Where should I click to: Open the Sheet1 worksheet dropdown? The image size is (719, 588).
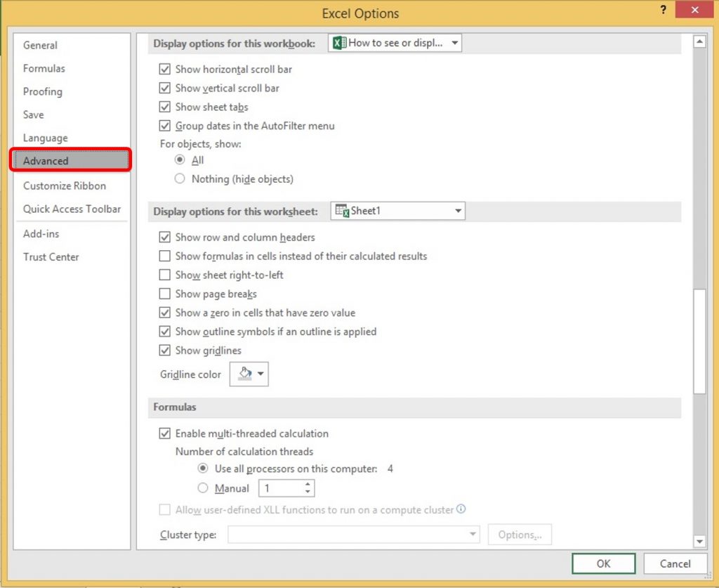click(x=398, y=211)
